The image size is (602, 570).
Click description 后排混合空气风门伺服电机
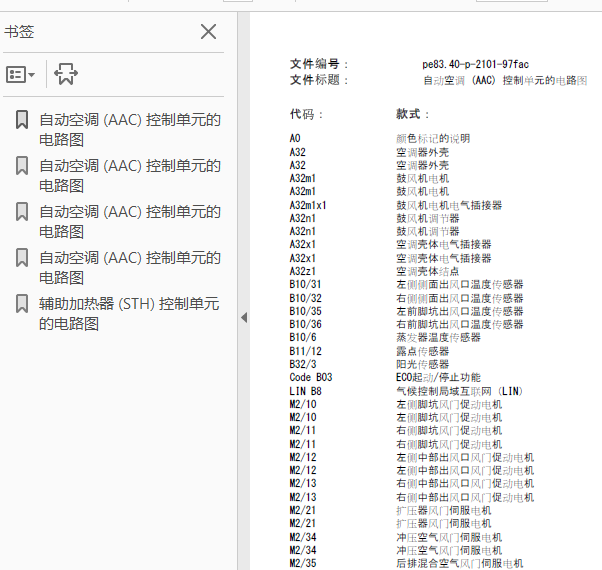click(x=460, y=563)
